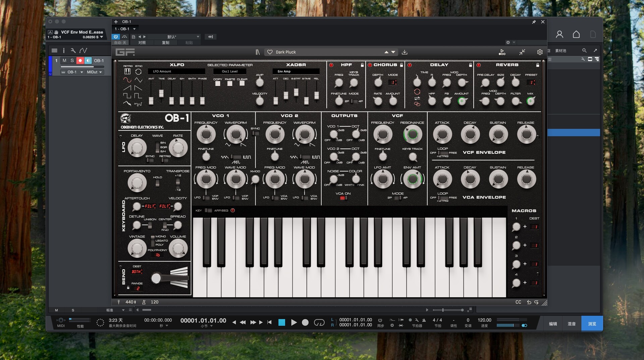This screenshot has width=644, height=360.
Task: Open the preset library browser icon
Action: (x=258, y=52)
